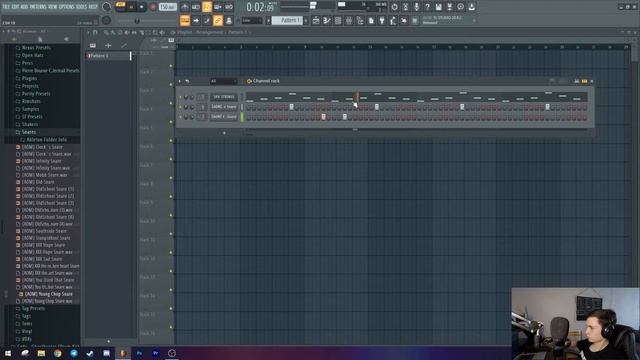Expand the Toms folder

coord(27,324)
